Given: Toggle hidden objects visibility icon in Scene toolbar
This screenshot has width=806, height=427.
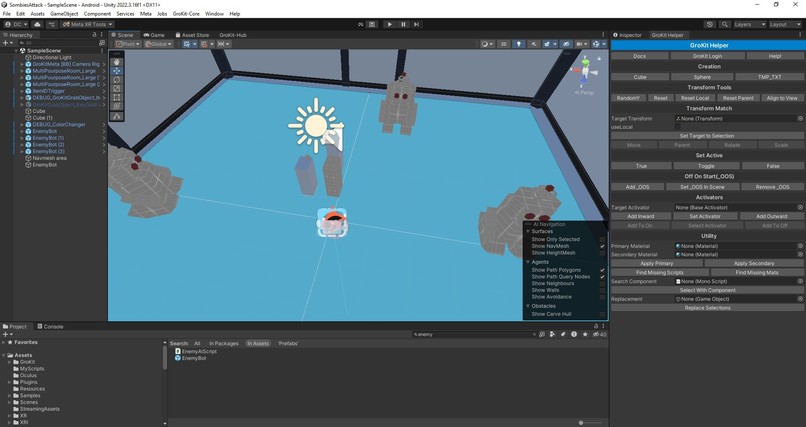Looking at the screenshot, I should point(566,44).
